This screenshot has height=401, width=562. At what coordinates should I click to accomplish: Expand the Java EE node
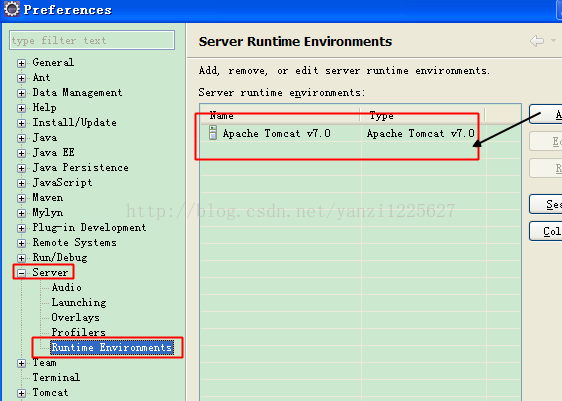(x=22, y=153)
